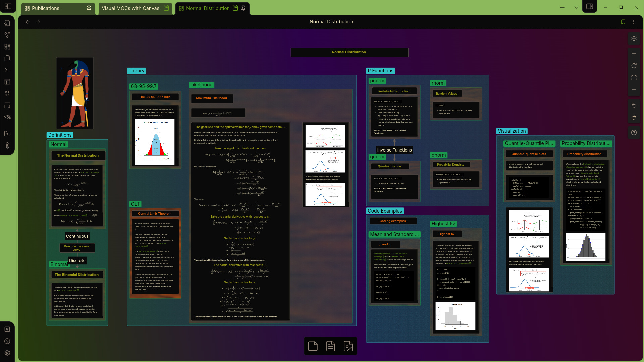The height and width of the screenshot is (362, 644).
Task: Reset canvas zoom with the refresh icon
Action: [x=634, y=66]
